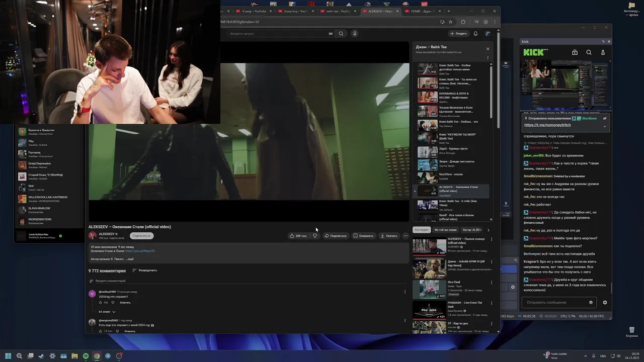Expand video description with 'ещё'

130,259
